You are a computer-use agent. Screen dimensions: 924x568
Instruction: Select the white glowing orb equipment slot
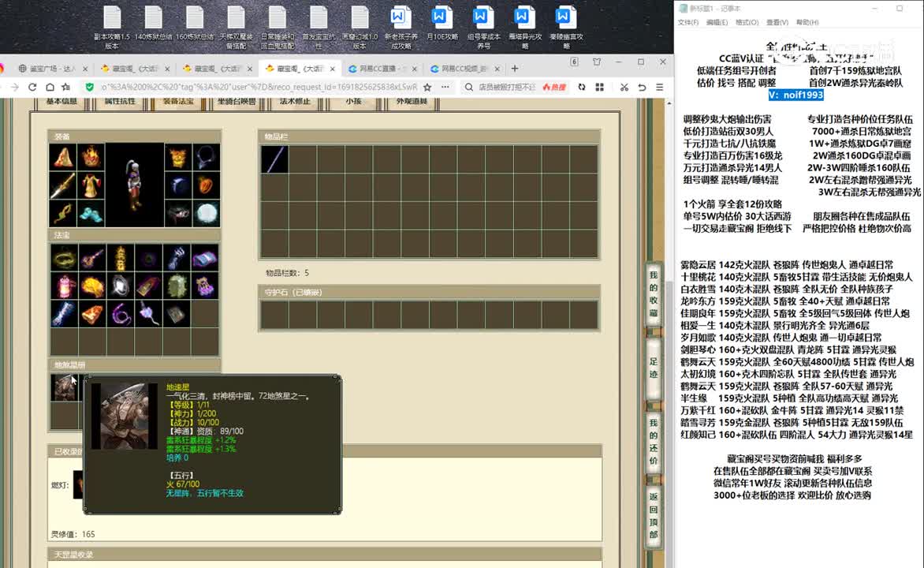(207, 214)
